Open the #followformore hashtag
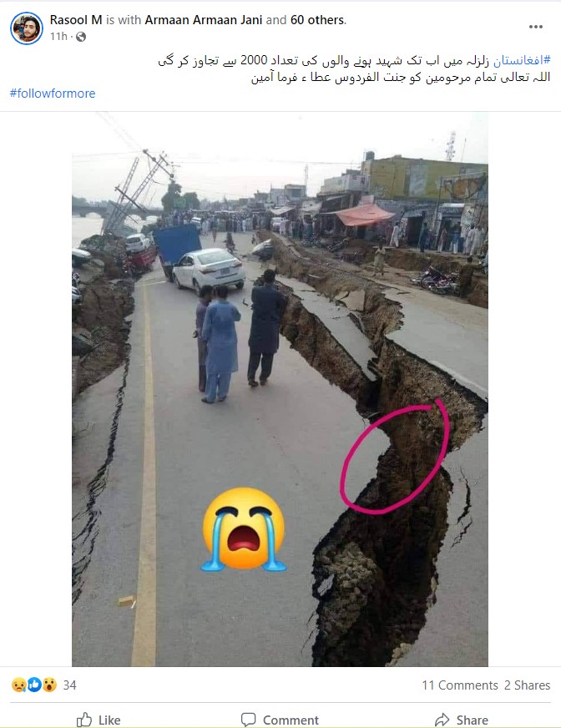The width and height of the screenshot is (561, 728). [53, 94]
